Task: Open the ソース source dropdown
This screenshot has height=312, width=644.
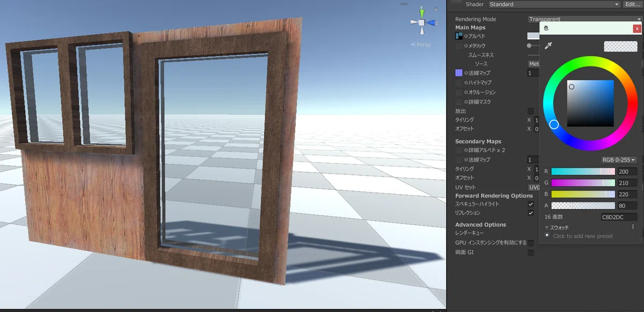Action: pos(534,64)
